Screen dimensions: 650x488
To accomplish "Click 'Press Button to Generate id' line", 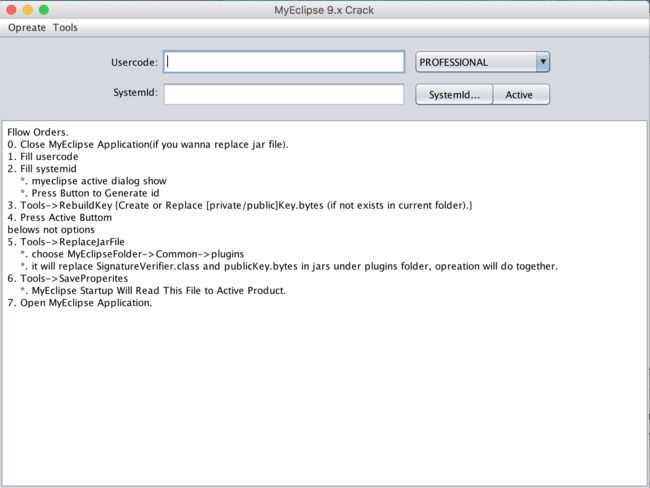I will [x=90, y=193].
